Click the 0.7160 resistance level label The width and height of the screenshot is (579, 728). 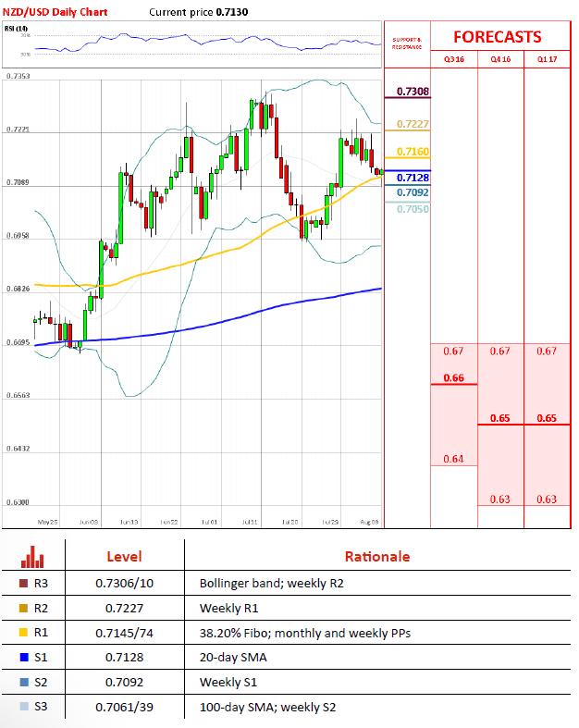tap(413, 152)
